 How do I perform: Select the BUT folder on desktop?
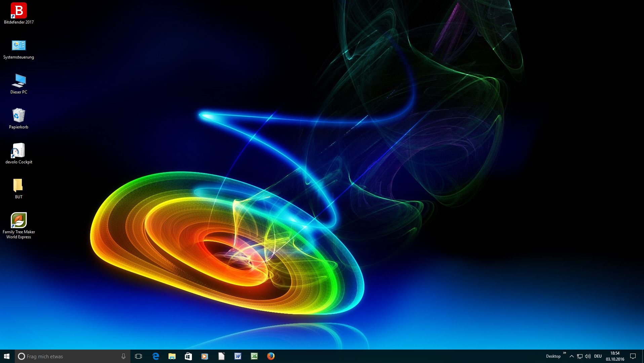coord(18,186)
